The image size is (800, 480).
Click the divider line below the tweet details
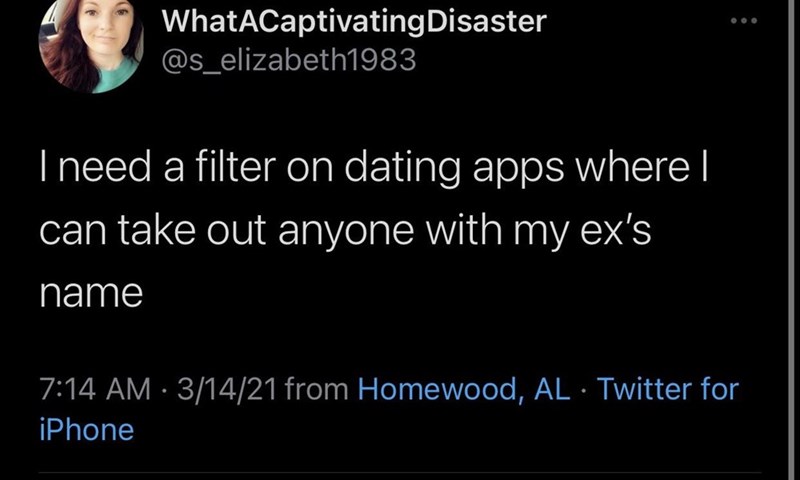tap(400, 472)
